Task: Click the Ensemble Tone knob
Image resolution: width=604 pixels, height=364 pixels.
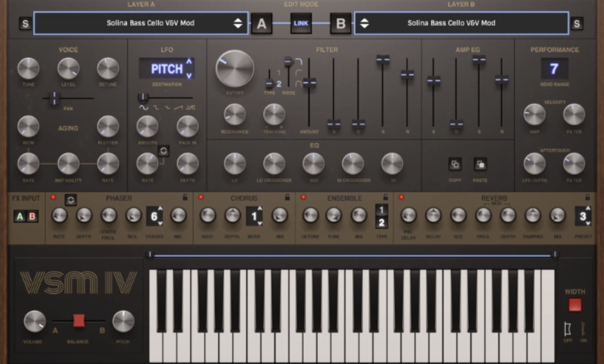Action: pyautogui.click(x=334, y=216)
